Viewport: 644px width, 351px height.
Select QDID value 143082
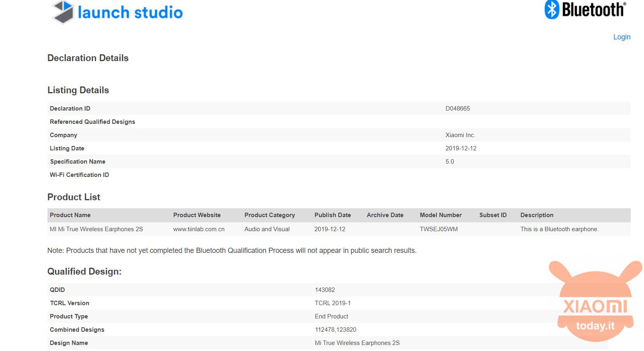pyautogui.click(x=325, y=290)
